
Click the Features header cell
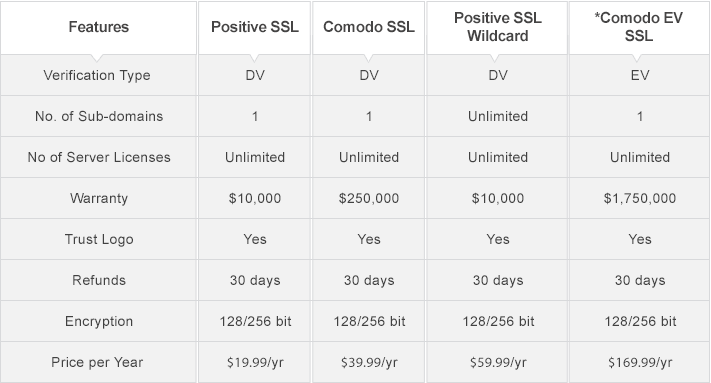98,27
